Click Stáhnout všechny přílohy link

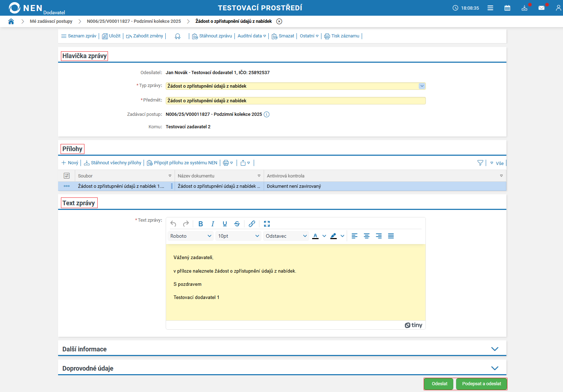[113, 163]
